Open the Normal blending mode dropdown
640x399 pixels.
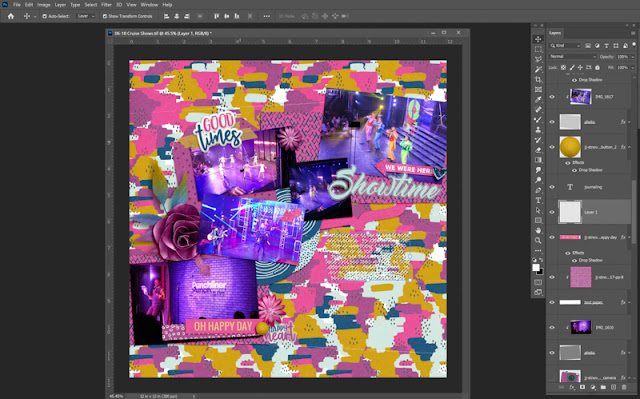coord(573,57)
